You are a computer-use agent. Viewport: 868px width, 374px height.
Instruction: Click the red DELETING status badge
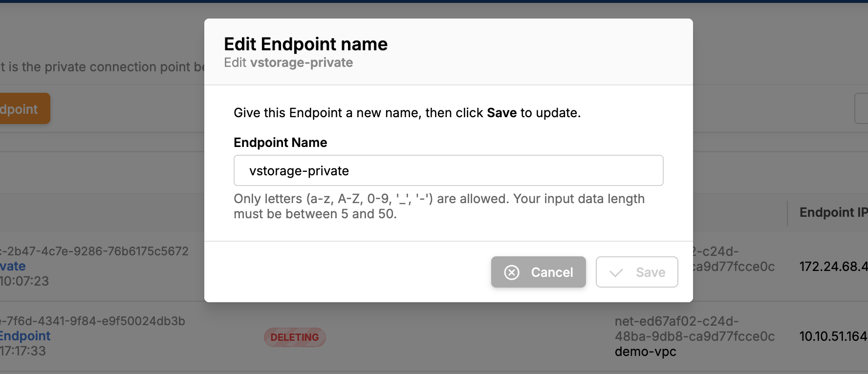[295, 337]
